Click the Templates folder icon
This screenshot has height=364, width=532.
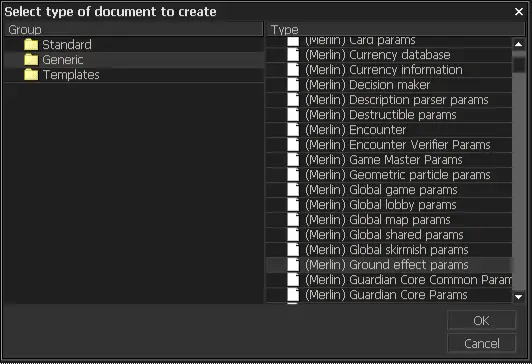coord(31,75)
